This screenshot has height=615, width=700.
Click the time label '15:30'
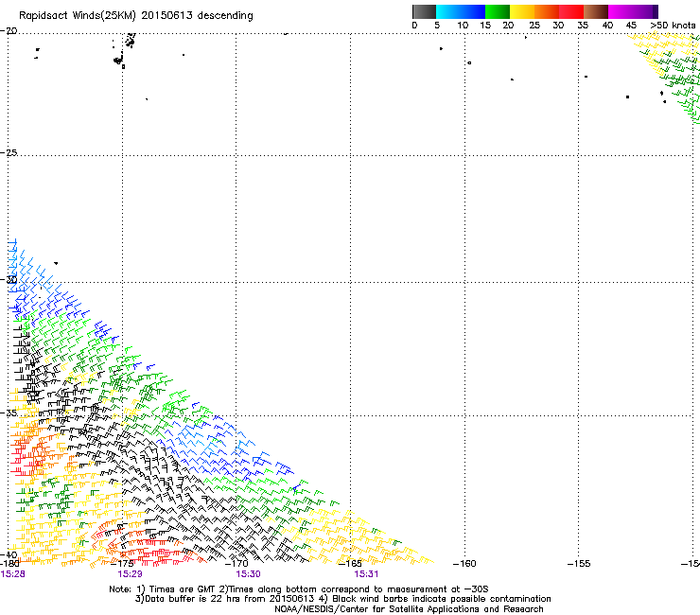(x=248, y=574)
